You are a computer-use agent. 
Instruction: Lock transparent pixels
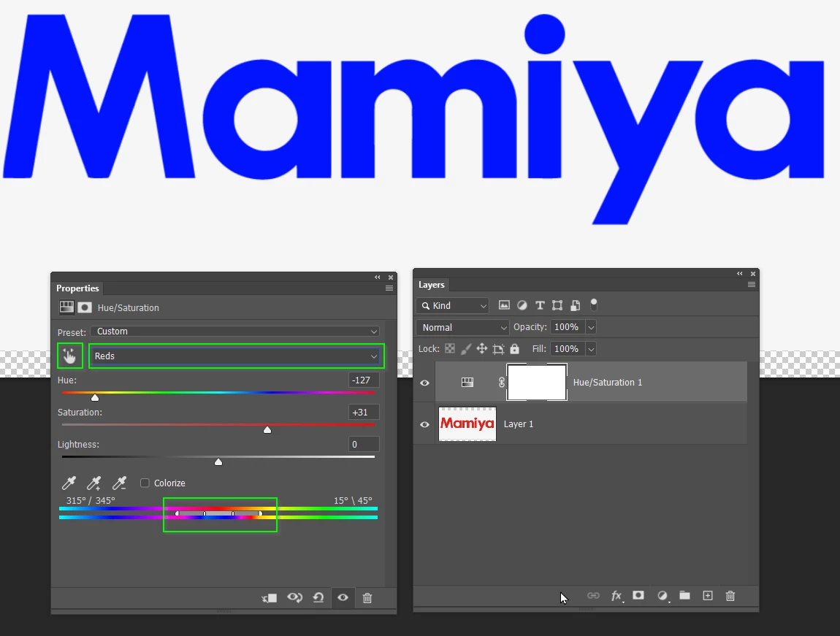tap(450, 348)
